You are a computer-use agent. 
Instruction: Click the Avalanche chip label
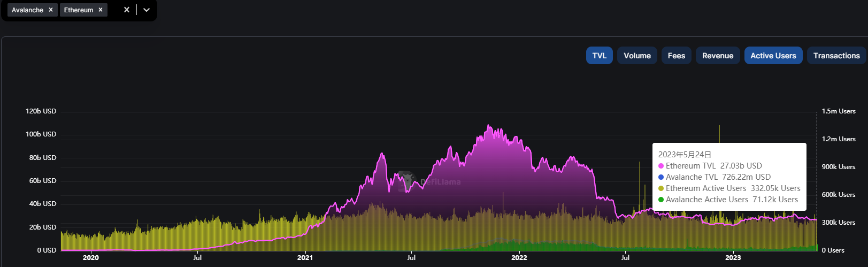27,10
